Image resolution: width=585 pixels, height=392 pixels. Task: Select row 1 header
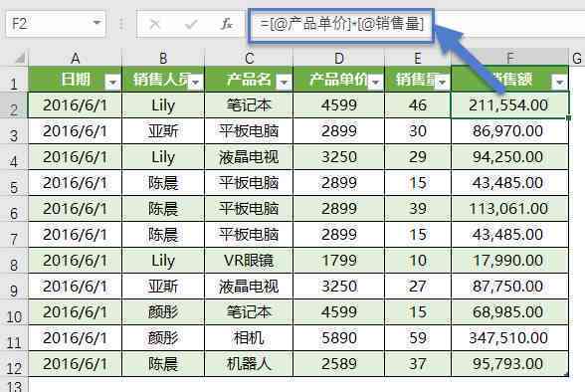(x=14, y=79)
